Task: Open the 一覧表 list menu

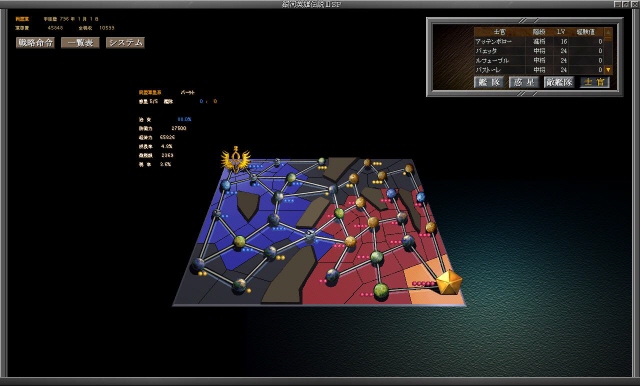Action: click(80, 43)
